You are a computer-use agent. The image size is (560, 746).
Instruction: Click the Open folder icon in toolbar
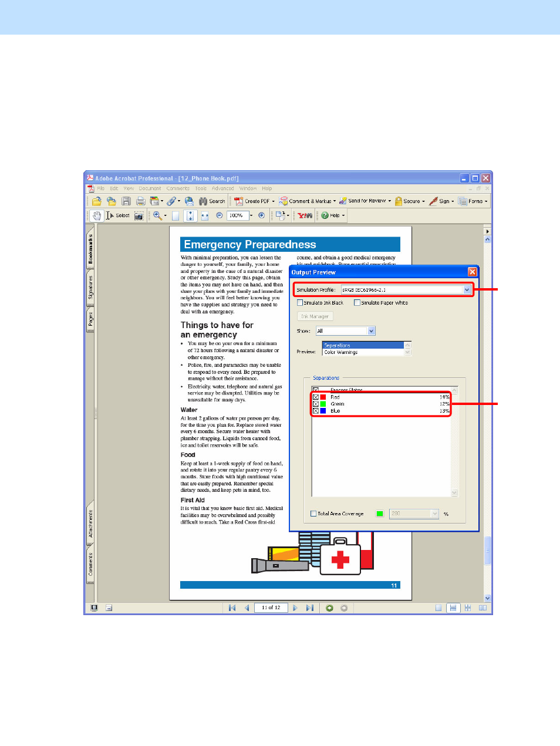[x=97, y=201]
